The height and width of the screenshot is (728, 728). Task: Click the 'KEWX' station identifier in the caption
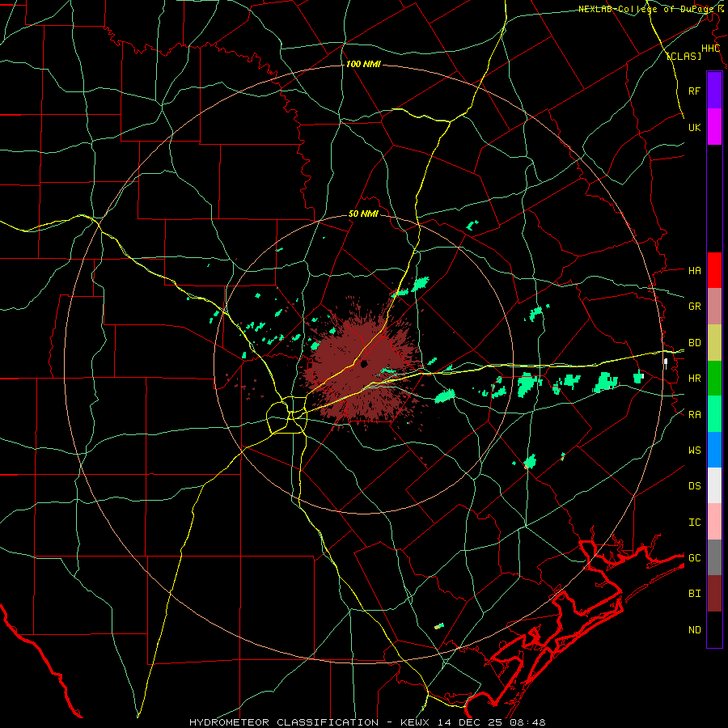[417, 722]
